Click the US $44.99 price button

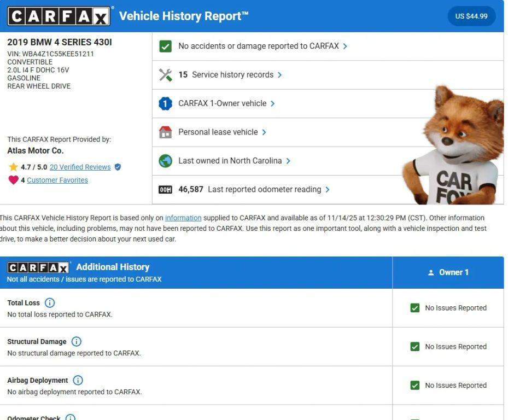tap(471, 16)
